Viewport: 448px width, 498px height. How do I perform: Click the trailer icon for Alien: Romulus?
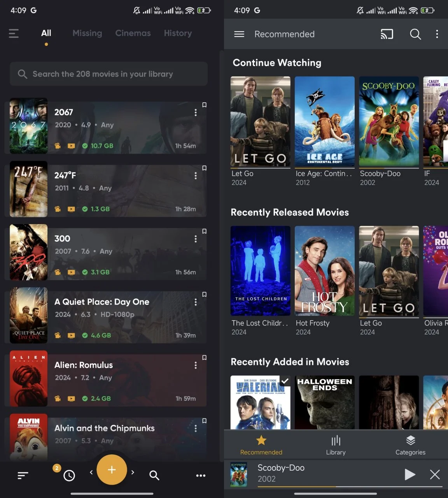[71, 398]
